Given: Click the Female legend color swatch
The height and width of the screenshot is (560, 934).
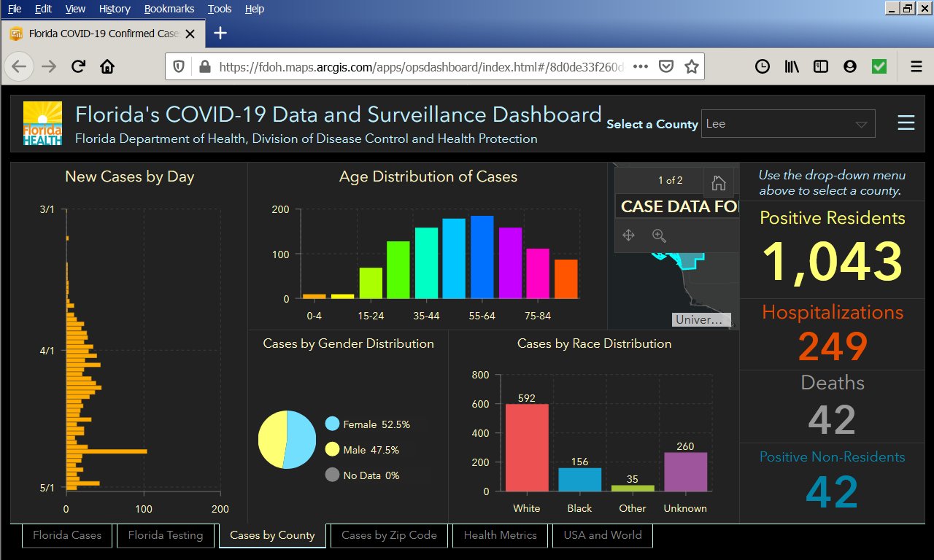Looking at the screenshot, I should [333, 424].
